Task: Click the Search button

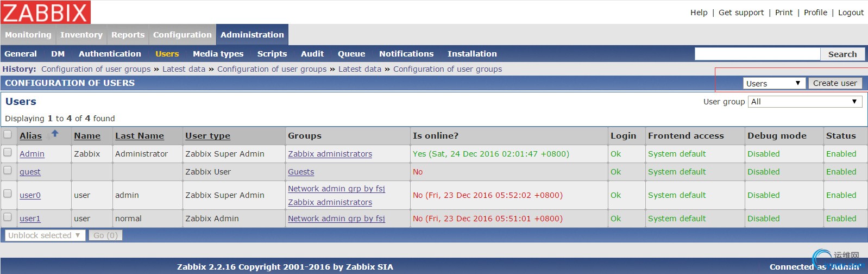Action: [842, 54]
